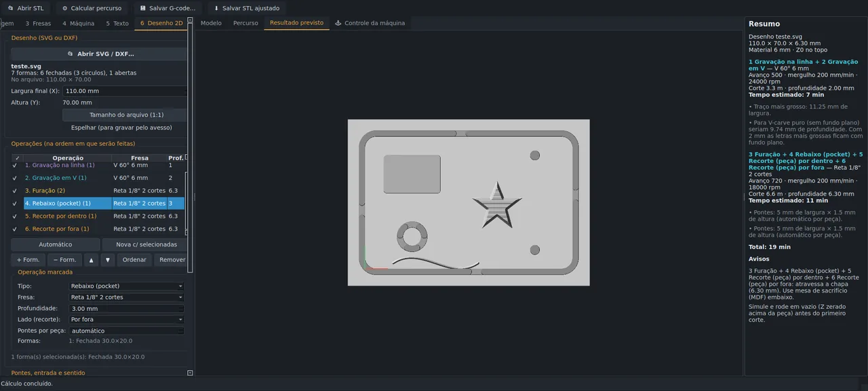Click Nova c/ selecionadas button
Image resolution: width=868 pixels, height=391 pixels.
tap(146, 244)
